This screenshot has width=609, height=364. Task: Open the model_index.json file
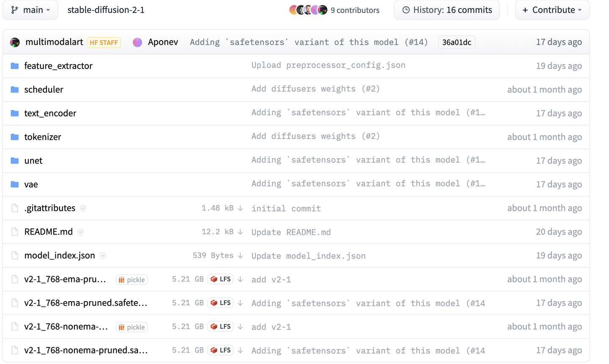60,255
